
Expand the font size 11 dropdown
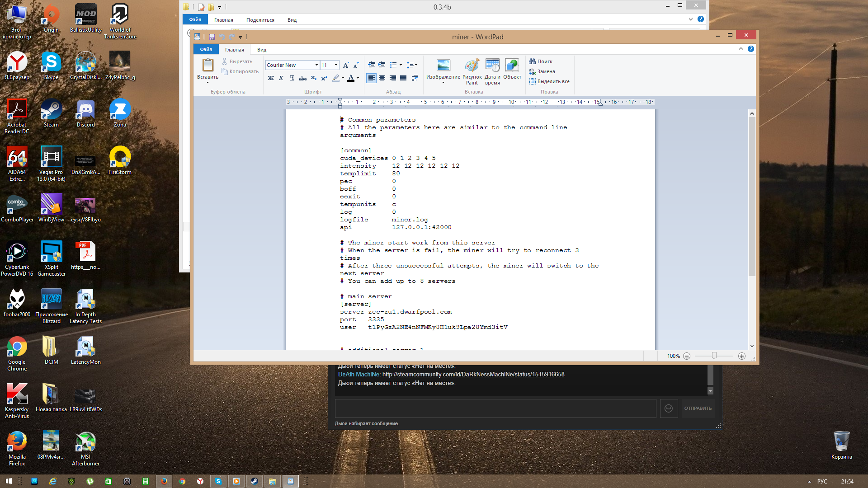(336, 65)
